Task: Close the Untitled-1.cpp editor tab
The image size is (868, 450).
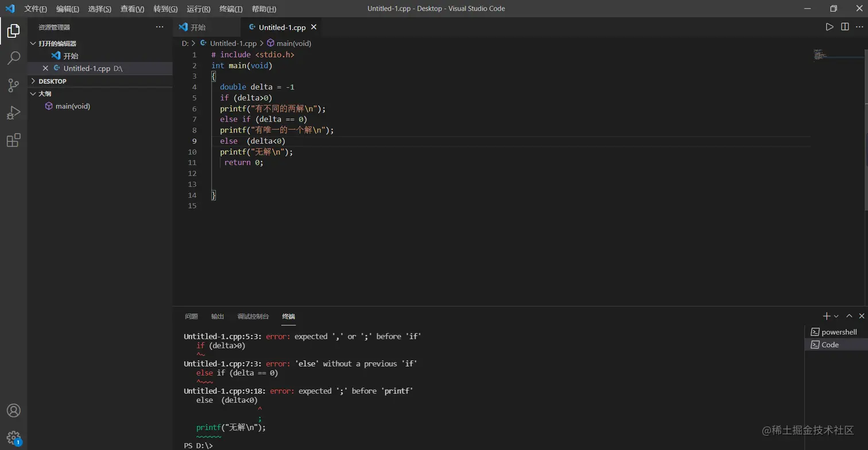Action: point(314,27)
